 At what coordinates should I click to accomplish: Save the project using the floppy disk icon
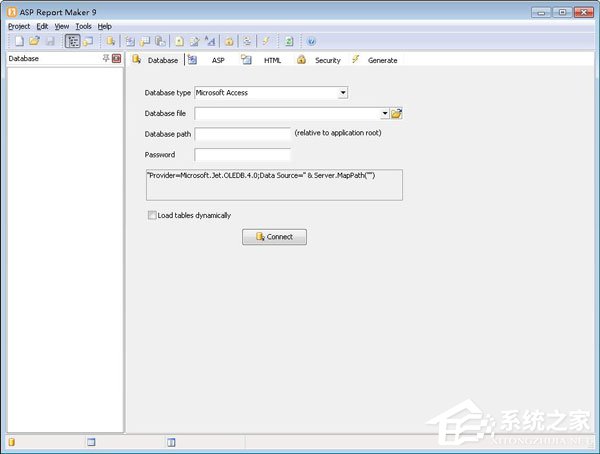coord(50,41)
